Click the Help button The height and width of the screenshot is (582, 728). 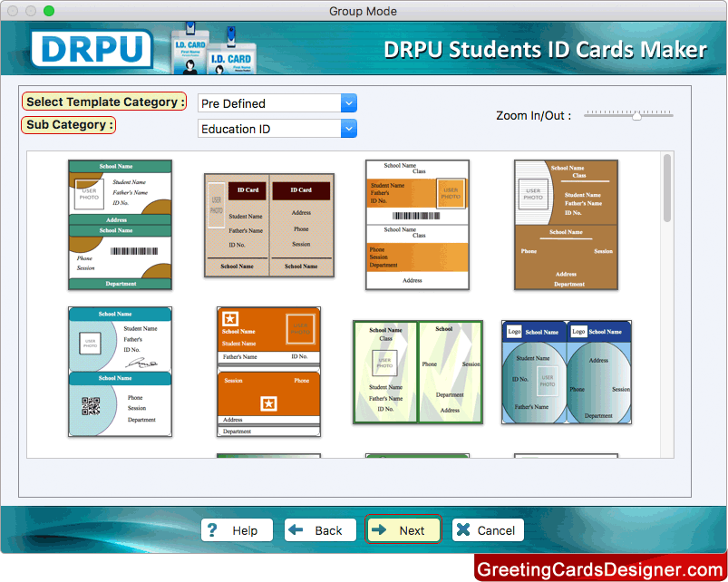(237, 530)
